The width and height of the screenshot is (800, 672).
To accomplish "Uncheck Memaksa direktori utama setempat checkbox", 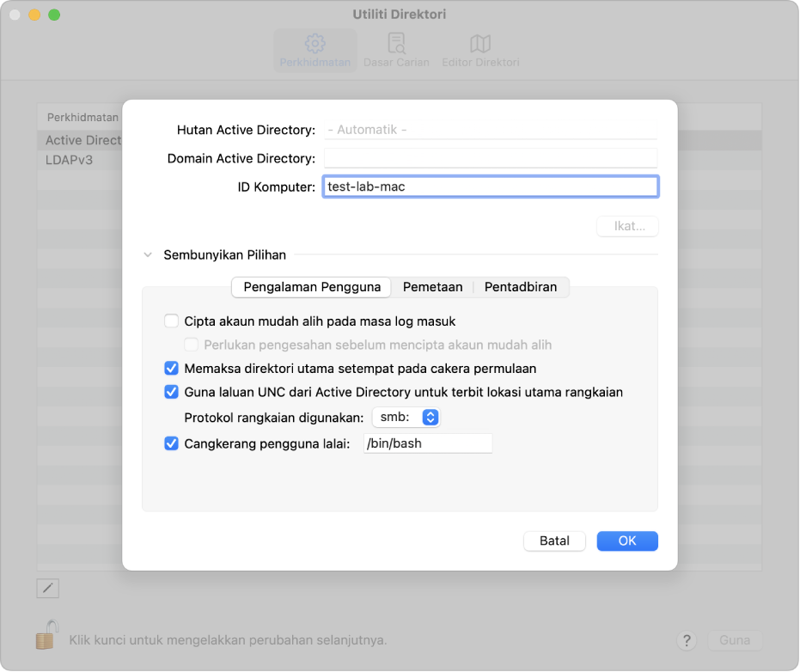I will point(172,368).
